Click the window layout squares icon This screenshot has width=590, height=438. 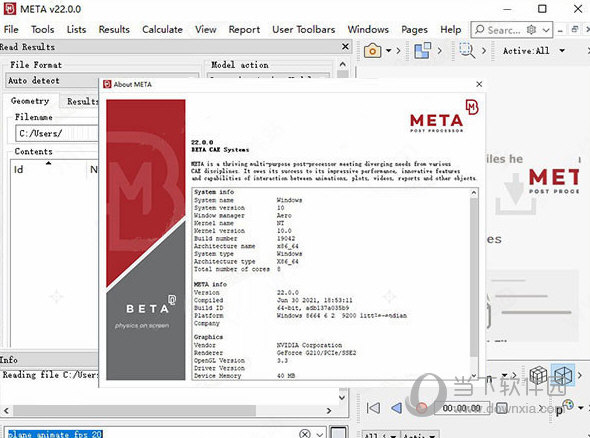(x=423, y=50)
